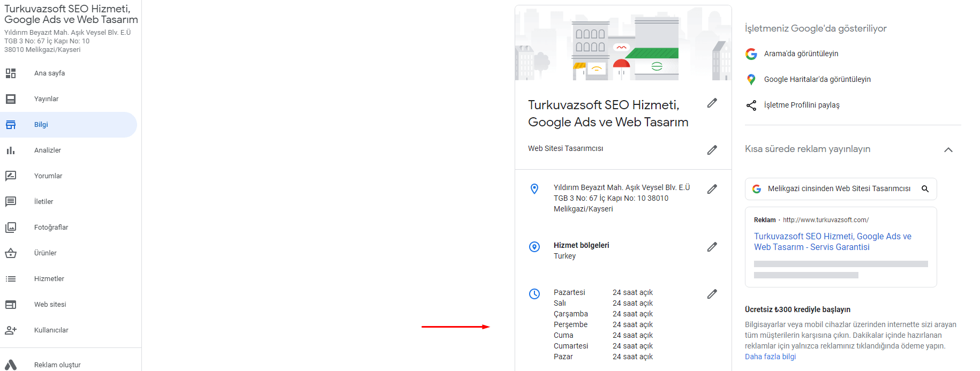Image resolution: width=980 pixels, height=371 pixels.
Task: Click İşletme Profilini paylaş
Action: coord(802,105)
